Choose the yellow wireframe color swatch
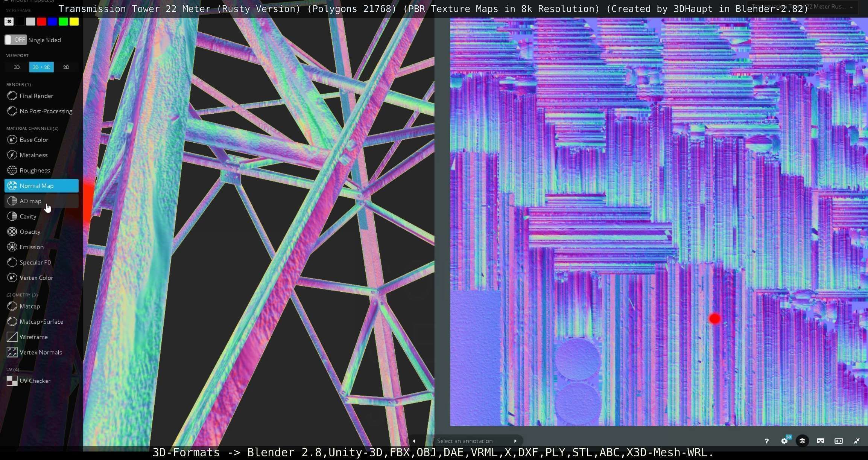This screenshot has width=868, height=460. click(74, 22)
